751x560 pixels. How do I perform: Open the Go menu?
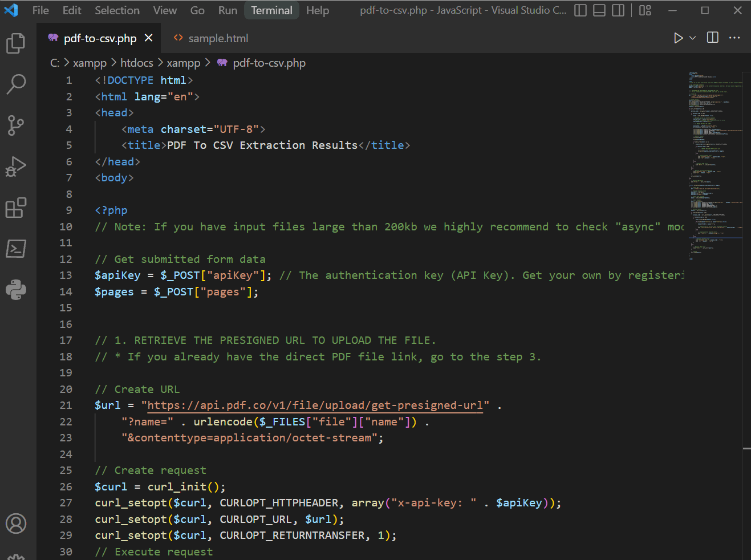[x=197, y=10]
